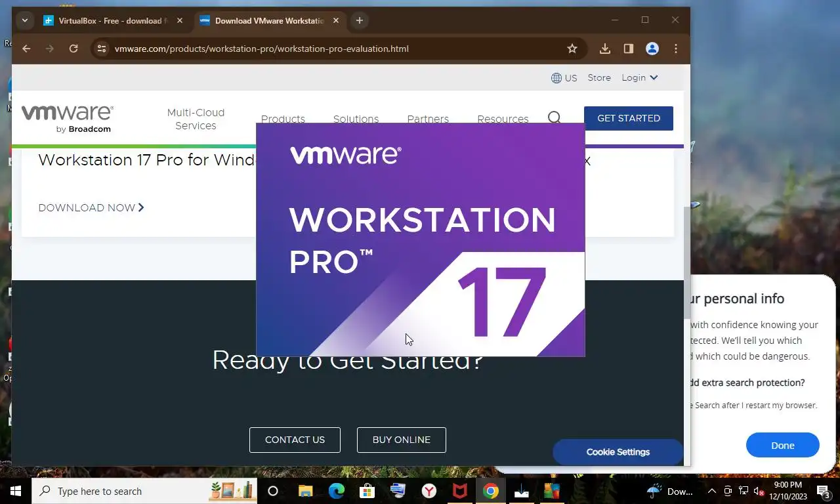The width and height of the screenshot is (840, 504).
Task: Open the Multi-Cloud Services menu
Action: (x=196, y=119)
